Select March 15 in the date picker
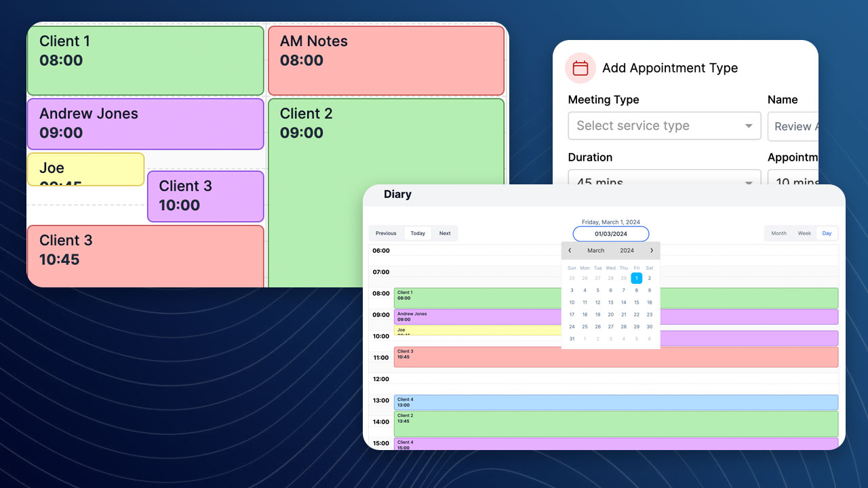The width and height of the screenshot is (868, 488). coord(636,302)
